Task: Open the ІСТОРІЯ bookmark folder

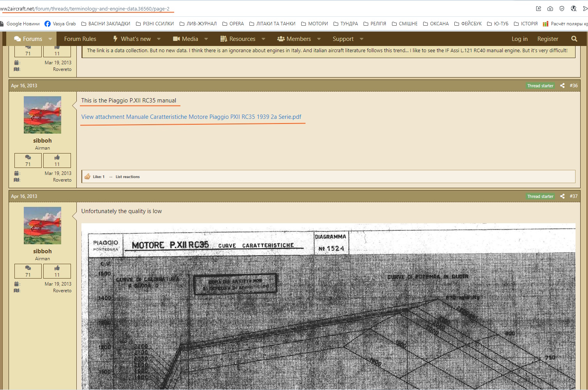Action: pos(526,24)
